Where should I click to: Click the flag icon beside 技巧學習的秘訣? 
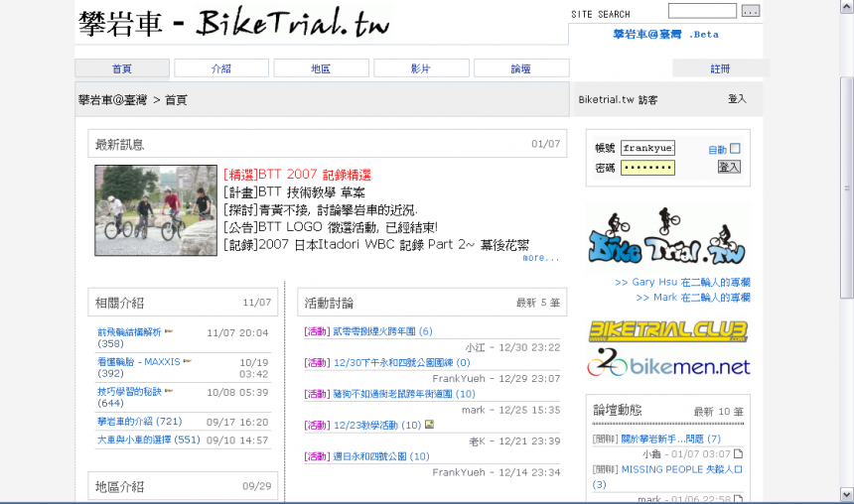click(x=169, y=390)
